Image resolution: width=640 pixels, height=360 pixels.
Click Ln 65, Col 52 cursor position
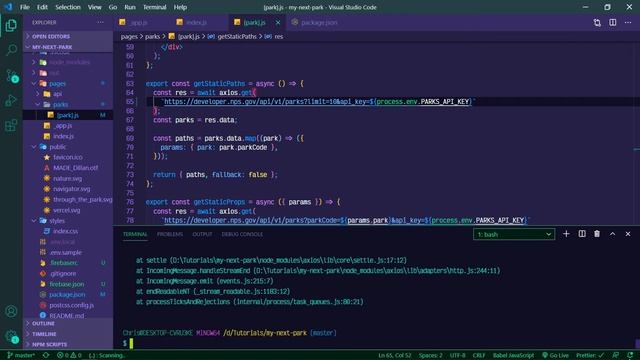(394, 355)
